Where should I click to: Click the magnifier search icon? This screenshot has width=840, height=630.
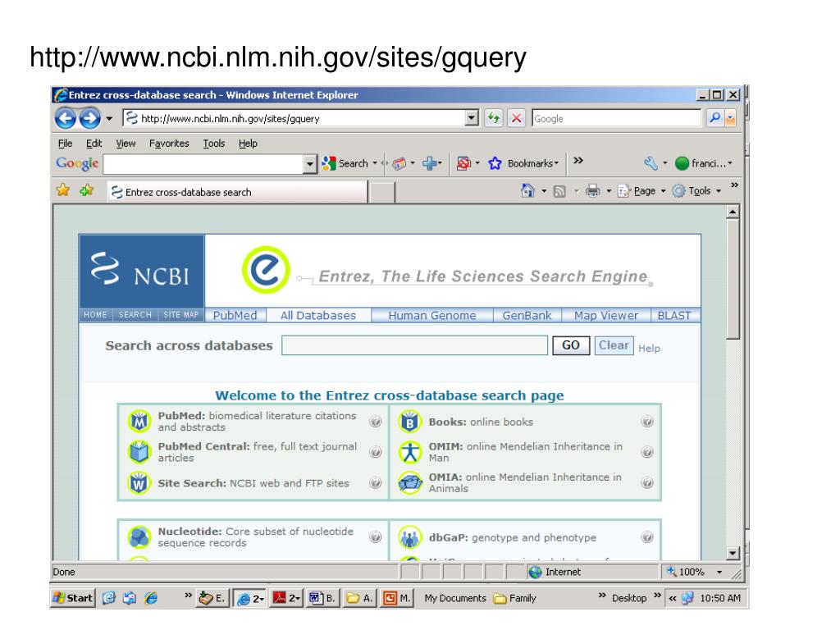coord(714,118)
